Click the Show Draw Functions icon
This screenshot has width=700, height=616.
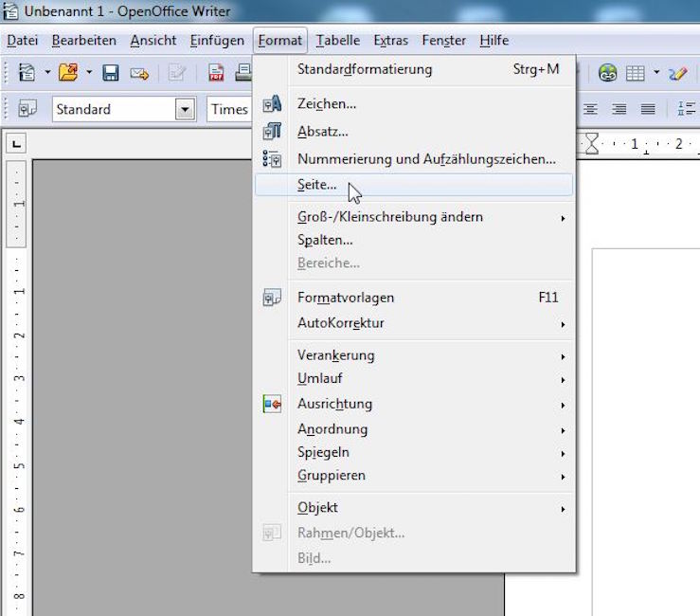pos(677,73)
